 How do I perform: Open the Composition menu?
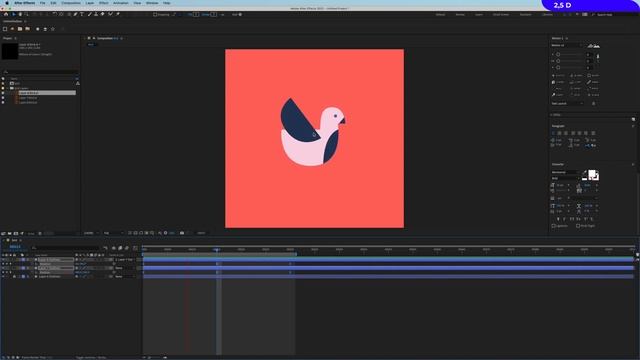[x=71, y=3]
